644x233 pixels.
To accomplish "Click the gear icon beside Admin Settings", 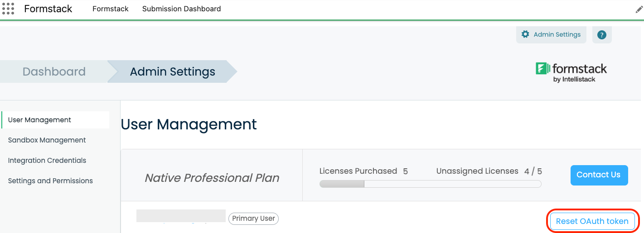I will (x=525, y=34).
